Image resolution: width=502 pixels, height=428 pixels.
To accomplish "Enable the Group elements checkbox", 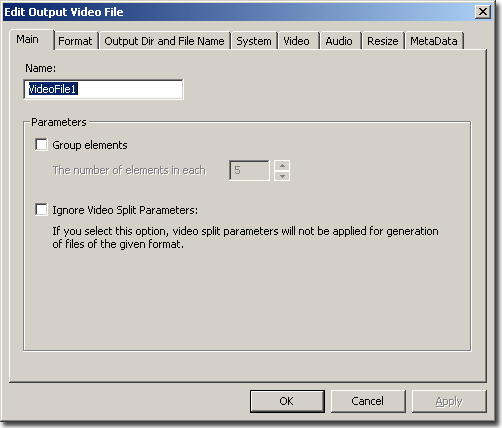I will pos(41,145).
